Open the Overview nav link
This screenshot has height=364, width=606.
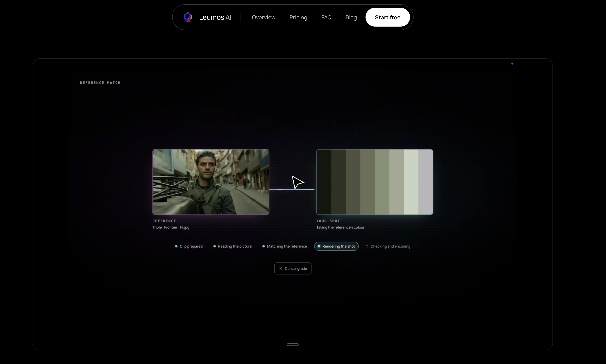point(264,17)
